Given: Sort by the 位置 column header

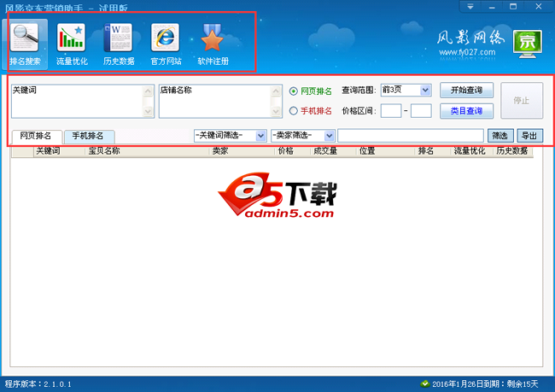Looking at the screenshot, I should click(385, 151).
